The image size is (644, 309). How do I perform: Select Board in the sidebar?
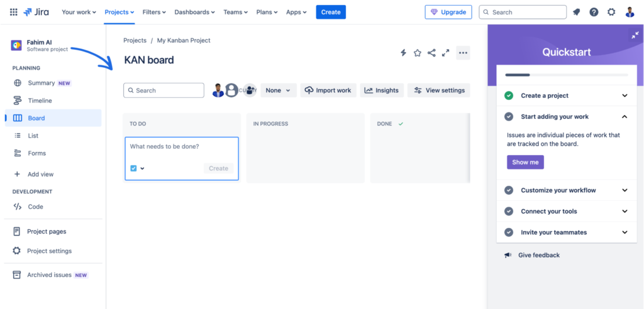click(53, 118)
